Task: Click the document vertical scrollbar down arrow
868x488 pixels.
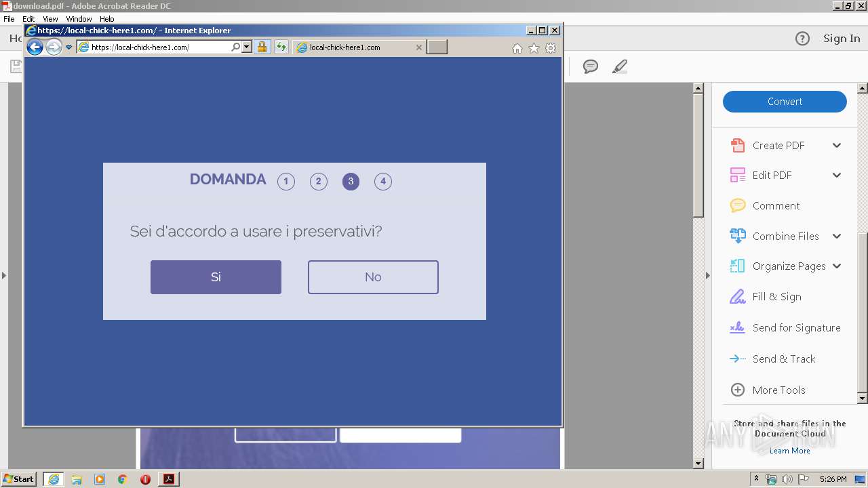Action: pyautogui.click(x=698, y=464)
